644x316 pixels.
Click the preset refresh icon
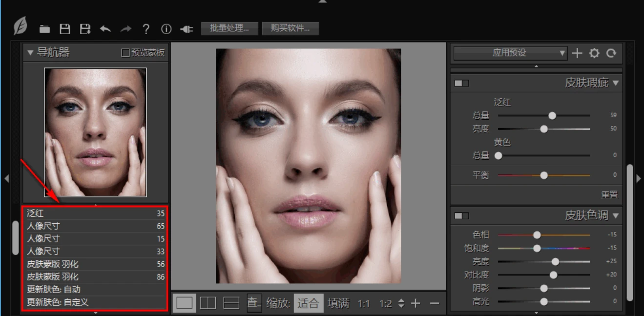tap(612, 53)
